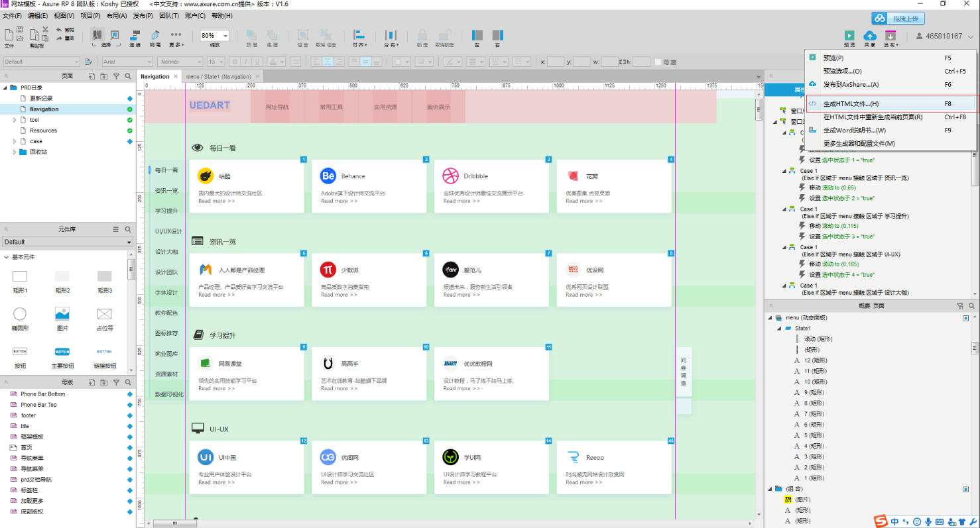Open the Default widget library dropdown
This screenshot has width=980, height=528.
(x=67, y=242)
